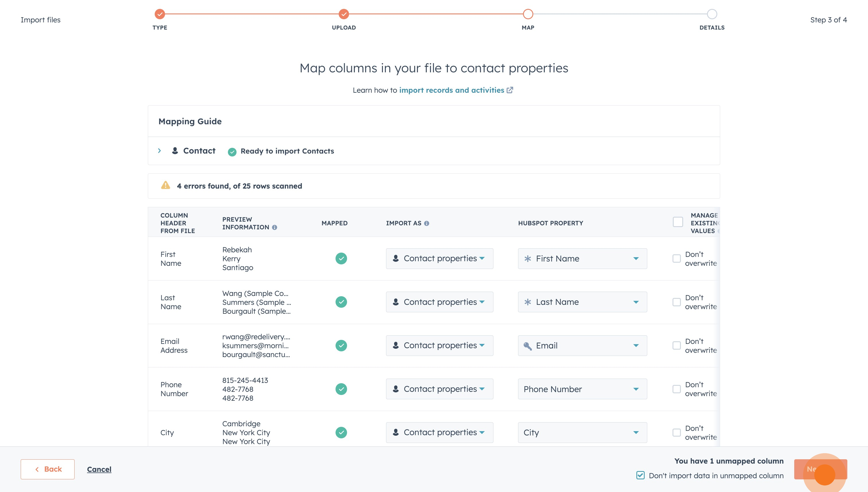Expand the Contact mapping guide chevron
The height and width of the screenshot is (492, 868).
[160, 151]
